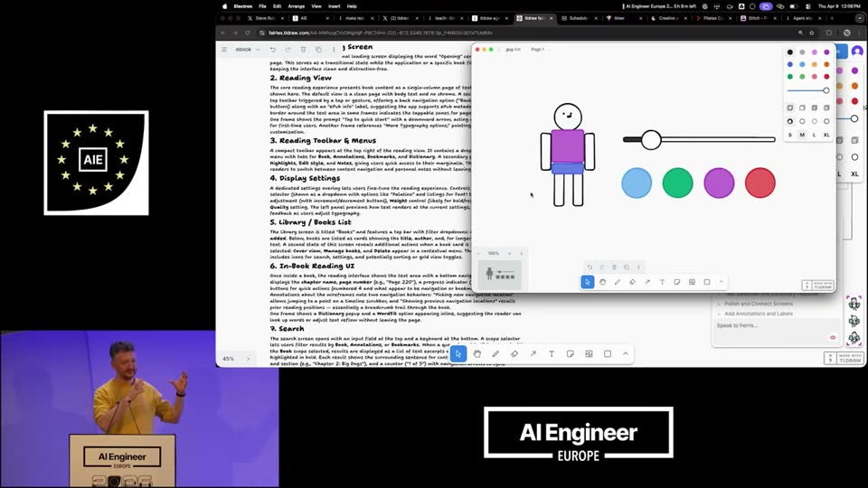
Task: Set size to XL in front style panel
Action: [826, 135]
